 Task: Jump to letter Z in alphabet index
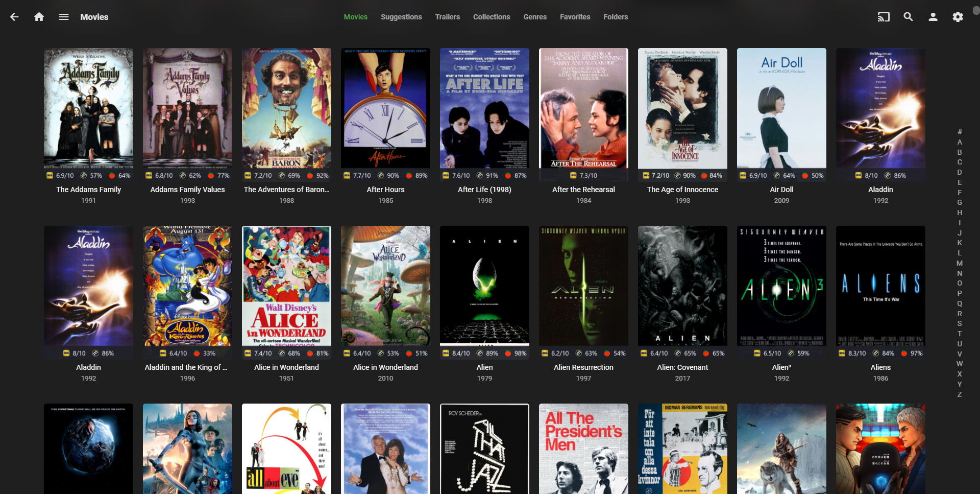[960, 394]
